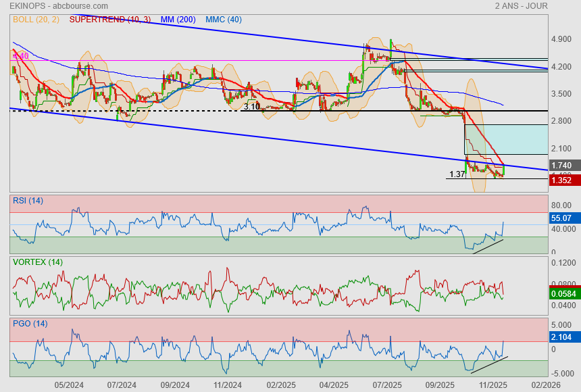The width and height of the screenshot is (581, 392).
Task: Click the 1.37 low price annotation
Action: pos(457,174)
